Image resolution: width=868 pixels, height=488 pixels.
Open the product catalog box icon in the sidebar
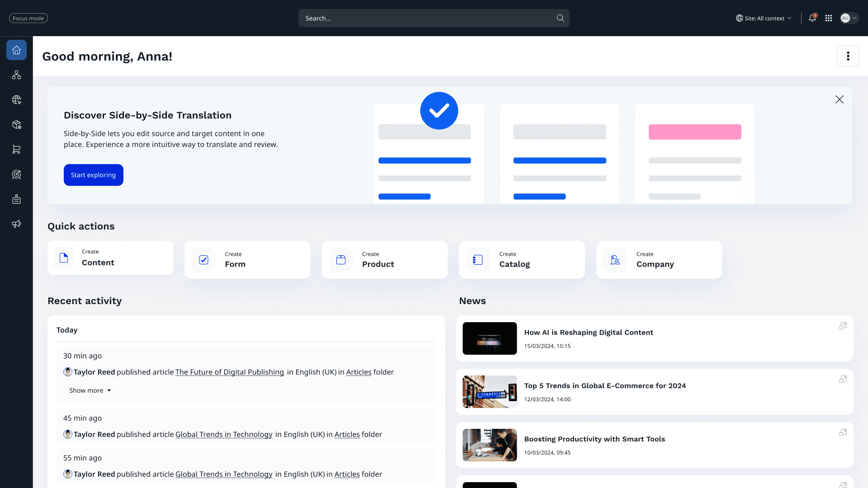pos(16,125)
